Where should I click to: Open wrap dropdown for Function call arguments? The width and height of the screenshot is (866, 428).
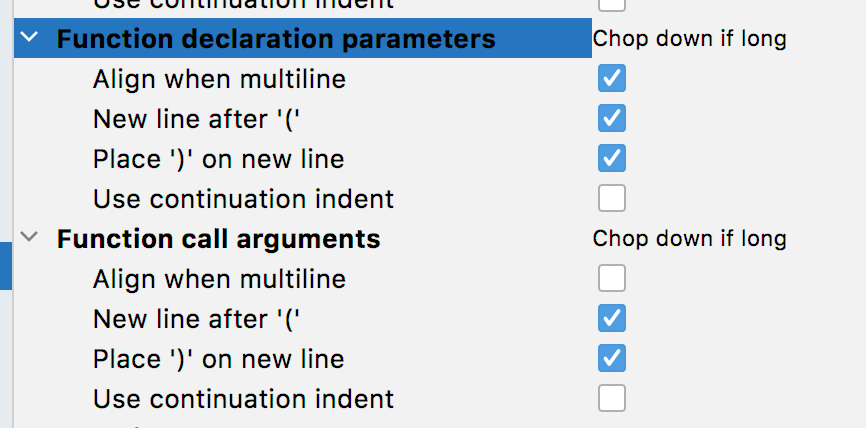click(x=689, y=239)
